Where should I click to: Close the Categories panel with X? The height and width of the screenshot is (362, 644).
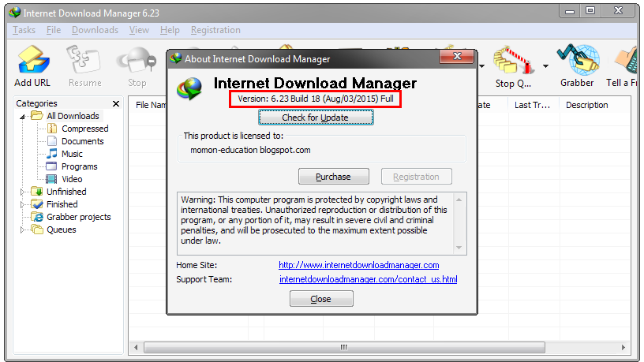pos(116,103)
